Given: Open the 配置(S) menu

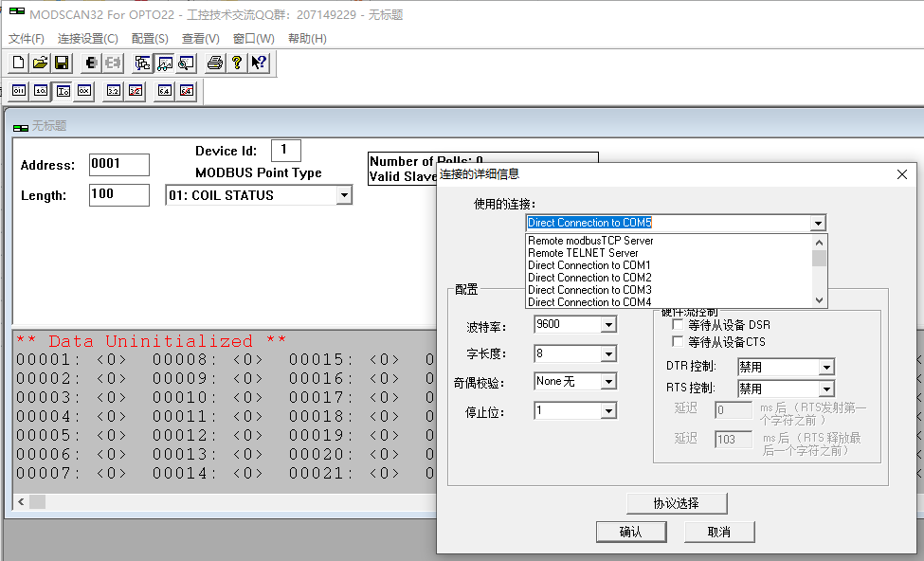Looking at the screenshot, I should tap(150, 39).
